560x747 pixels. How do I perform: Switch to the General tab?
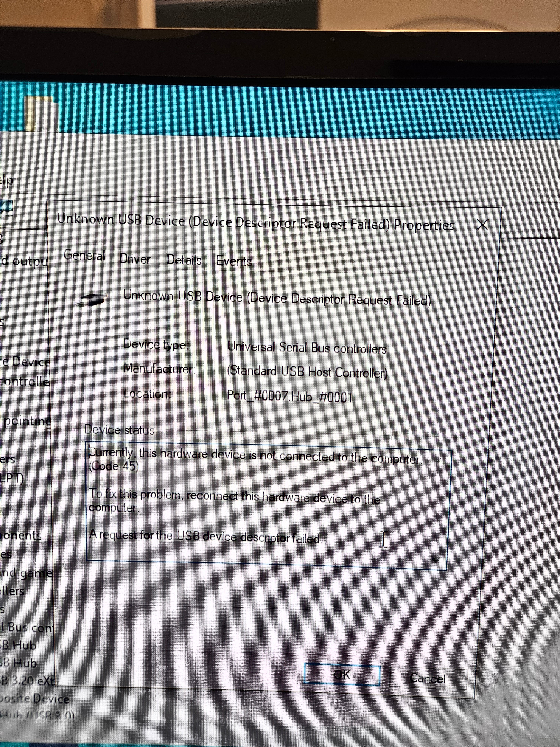pyautogui.click(x=84, y=255)
